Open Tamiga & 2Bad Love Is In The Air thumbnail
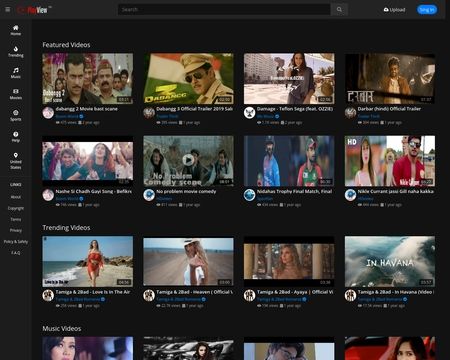 click(87, 261)
